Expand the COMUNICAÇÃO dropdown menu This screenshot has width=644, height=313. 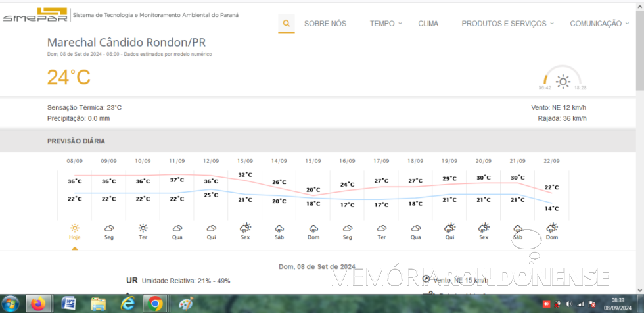[599, 24]
